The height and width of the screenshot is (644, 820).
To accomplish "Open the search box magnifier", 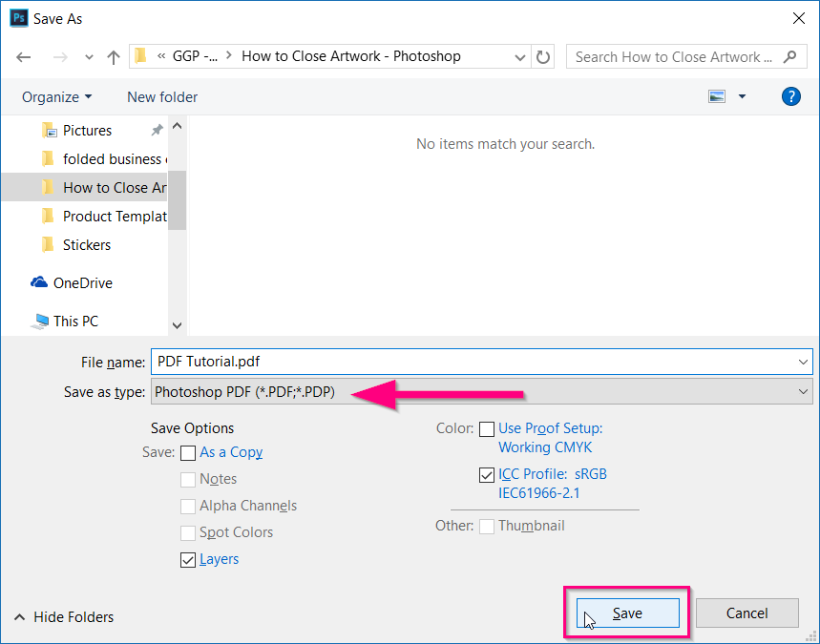I will coord(791,56).
